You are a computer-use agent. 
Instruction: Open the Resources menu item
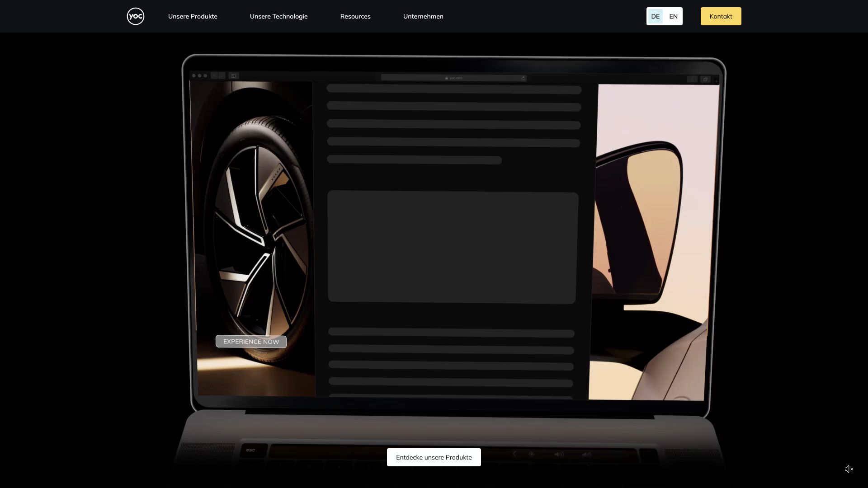click(355, 16)
